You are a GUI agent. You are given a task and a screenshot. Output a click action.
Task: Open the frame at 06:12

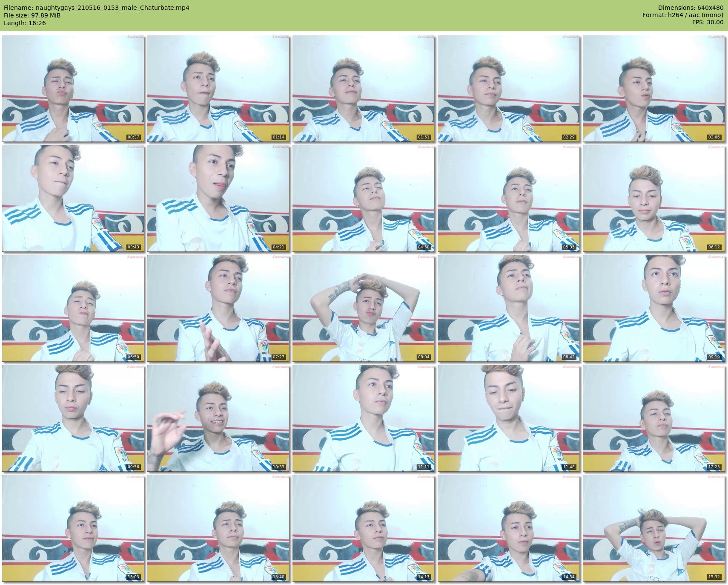tap(654, 199)
